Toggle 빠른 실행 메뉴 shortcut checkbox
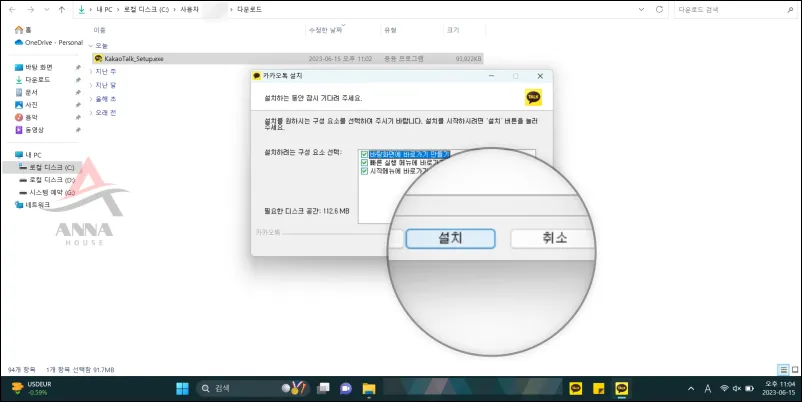The height and width of the screenshot is (402, 802). (x=364, y=163)
